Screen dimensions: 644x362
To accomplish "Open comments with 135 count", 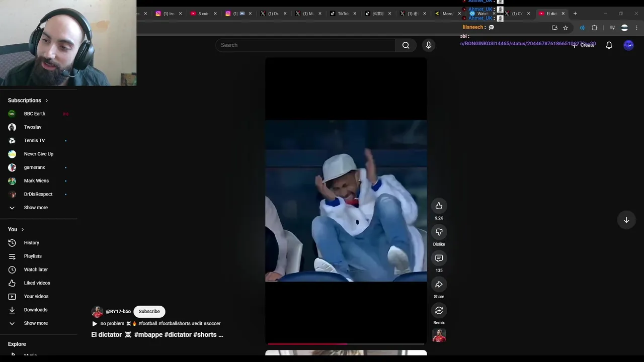I will (x=439, y=258).
